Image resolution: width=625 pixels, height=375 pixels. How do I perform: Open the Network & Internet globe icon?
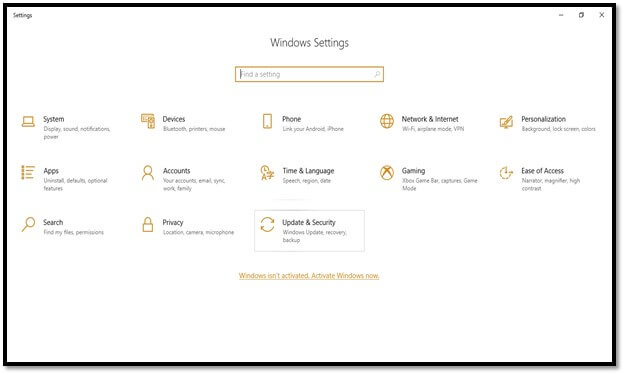(x=387, y=121)
